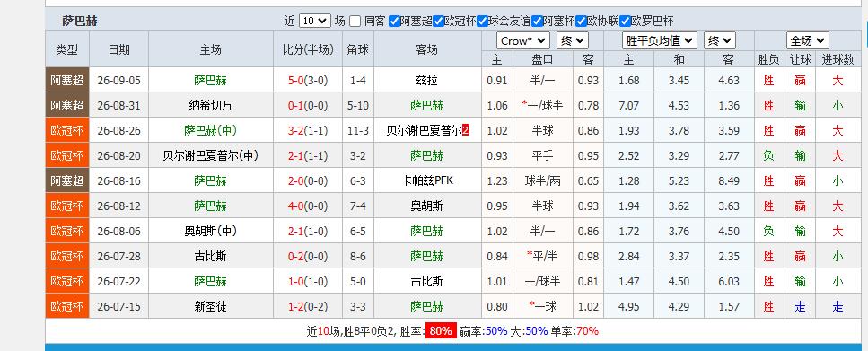Click the corner count 5-10

pyautogui.click(x=358, y=105)
